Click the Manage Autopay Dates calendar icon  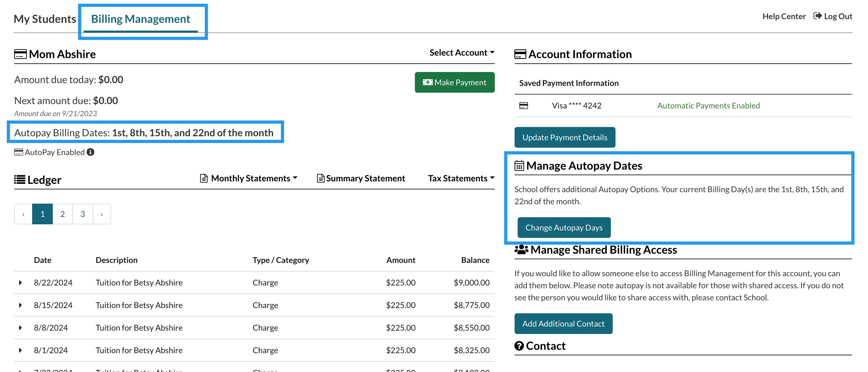(x=519, y=166)
